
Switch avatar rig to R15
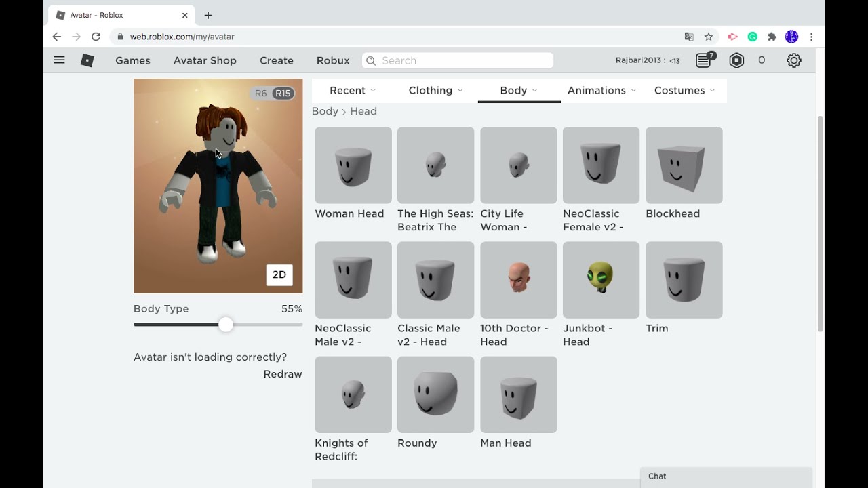283,94
